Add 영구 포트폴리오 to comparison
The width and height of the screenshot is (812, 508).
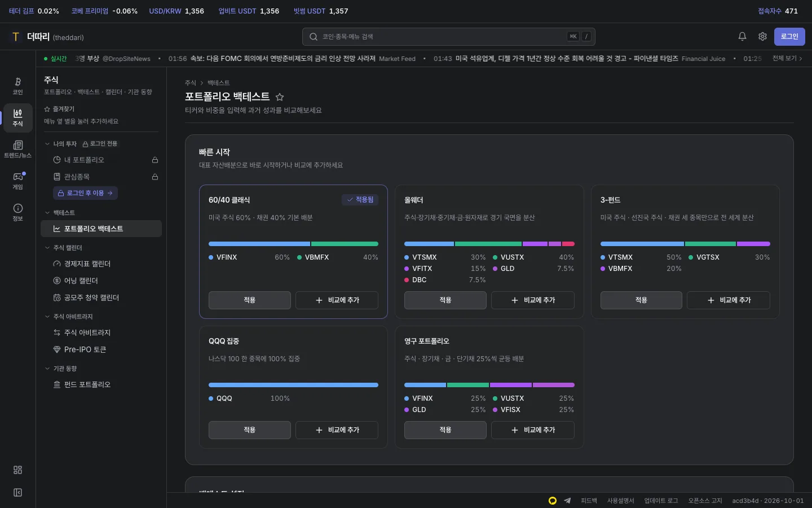tap(533, 430)
